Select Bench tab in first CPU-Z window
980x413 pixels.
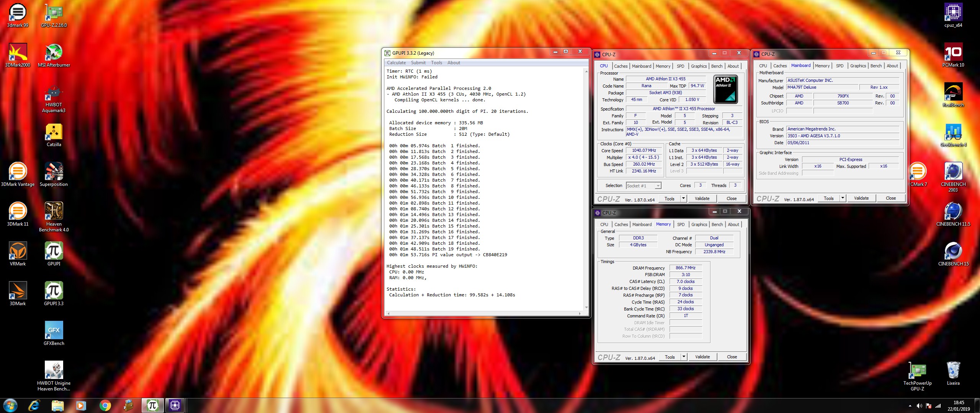coord(717,66)
